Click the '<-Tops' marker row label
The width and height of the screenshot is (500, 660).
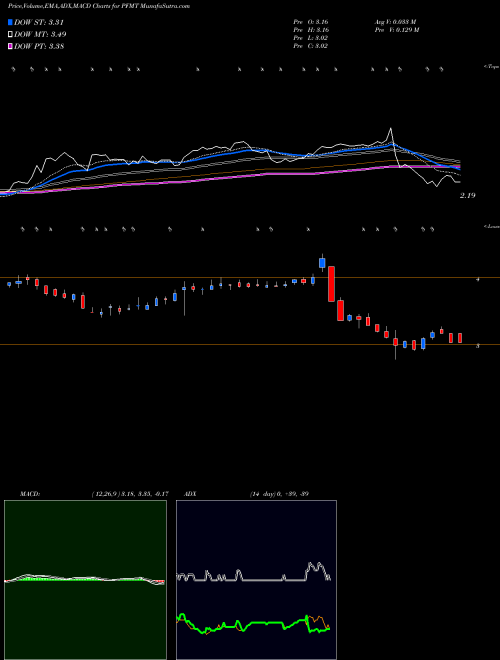pyautogui.click(x=491, y=67)
